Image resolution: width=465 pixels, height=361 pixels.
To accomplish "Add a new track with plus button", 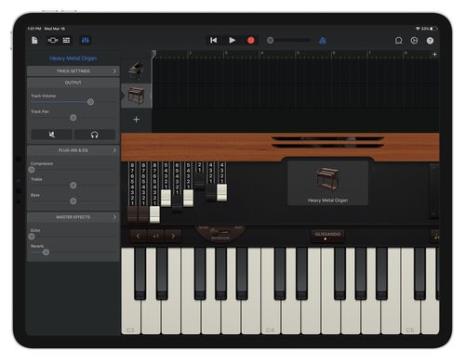I will 136,119.
